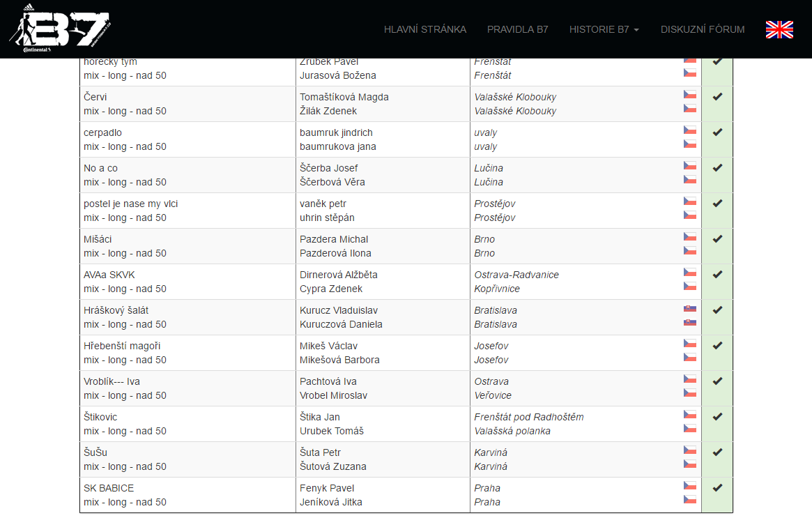The width and height of the screenshot is (812, 518).
Task: Click Czech flag next to Frenštát pod Radhoštěm
Action: tap(690, 415)
